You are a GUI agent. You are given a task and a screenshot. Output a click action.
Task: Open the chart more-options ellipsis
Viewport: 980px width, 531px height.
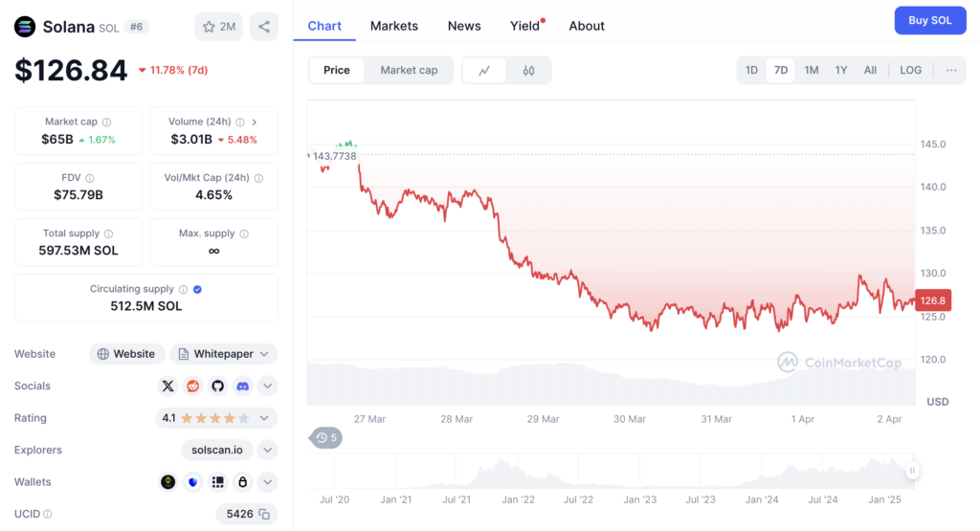951,70
